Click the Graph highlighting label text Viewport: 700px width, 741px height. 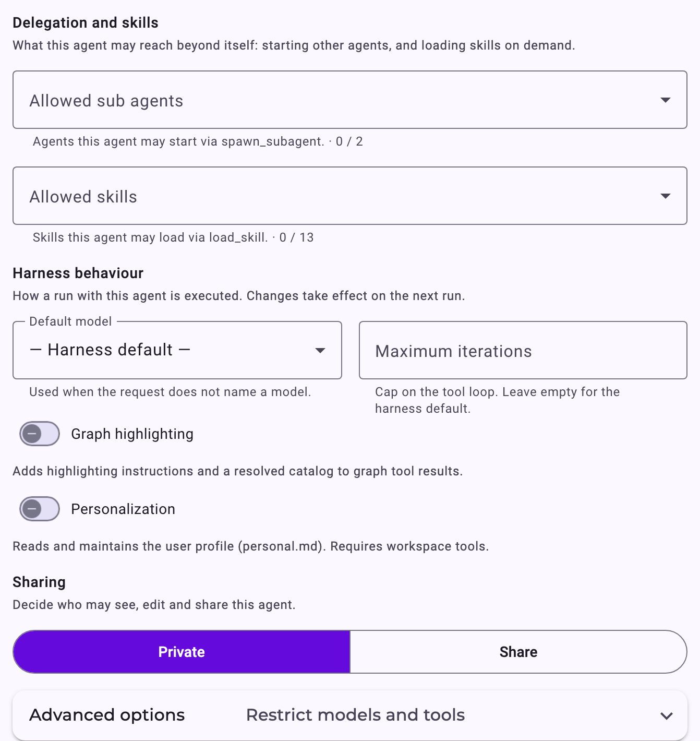[x=132, y=434]
